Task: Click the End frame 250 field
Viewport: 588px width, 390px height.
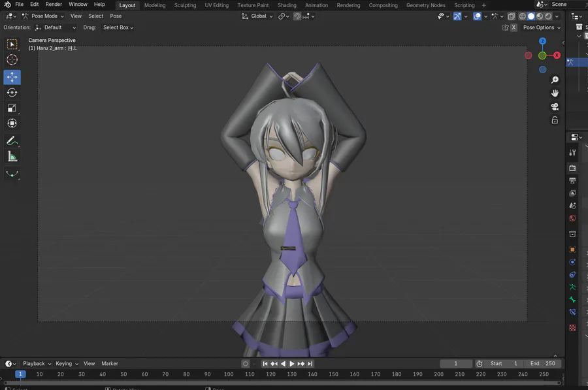Action: click(x=542, y=364)
